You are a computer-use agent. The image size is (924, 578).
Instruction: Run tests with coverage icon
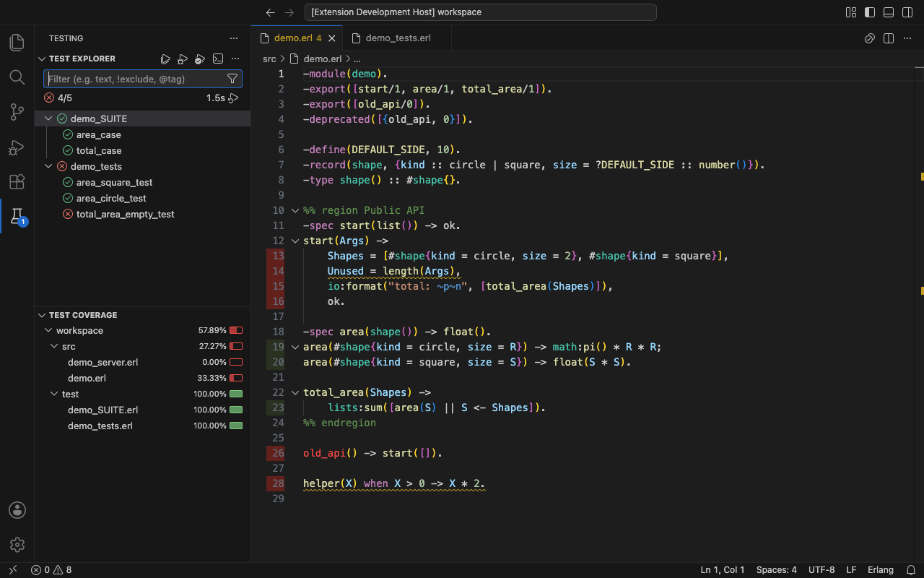200,59
